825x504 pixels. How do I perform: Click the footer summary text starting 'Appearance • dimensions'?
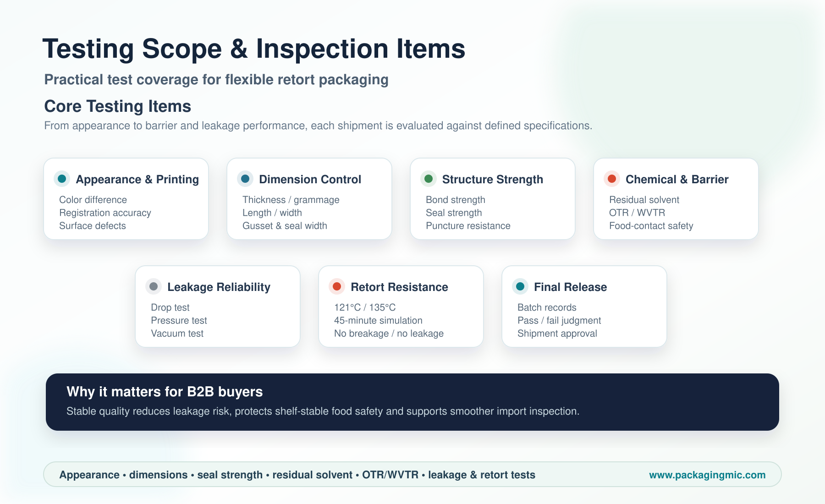coord(297,475)
